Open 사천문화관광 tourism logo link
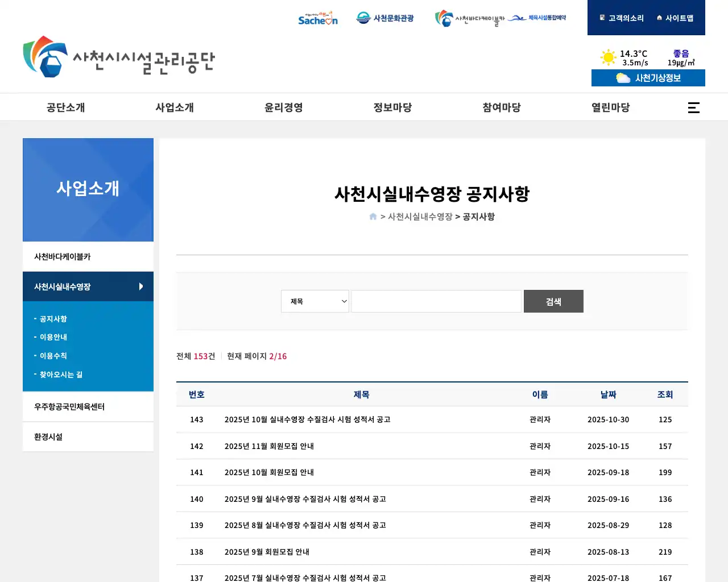The image size is (728, 582). (385, 18)
